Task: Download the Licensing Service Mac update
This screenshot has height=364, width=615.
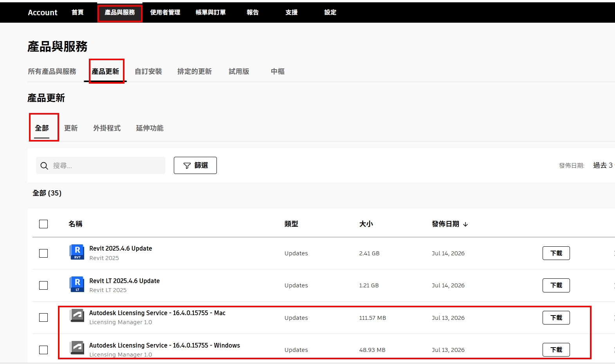Action: 556,318
